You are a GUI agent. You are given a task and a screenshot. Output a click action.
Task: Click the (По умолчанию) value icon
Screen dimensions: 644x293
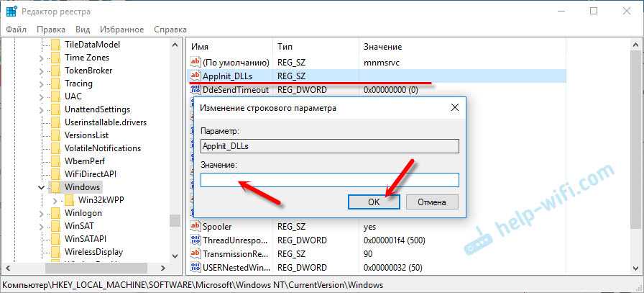[195, 63]
